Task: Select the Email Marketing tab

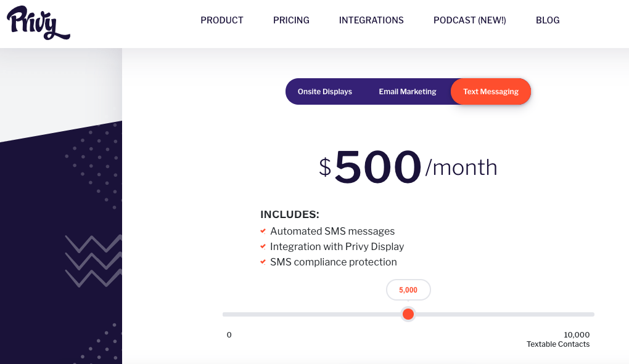Action: tap(408, 92)
